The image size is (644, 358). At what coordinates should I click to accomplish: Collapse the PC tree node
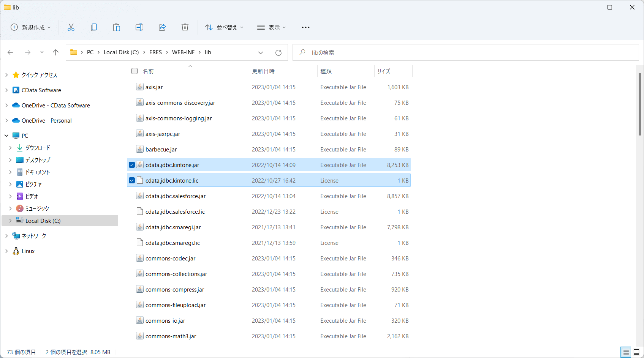click(6, 136)
